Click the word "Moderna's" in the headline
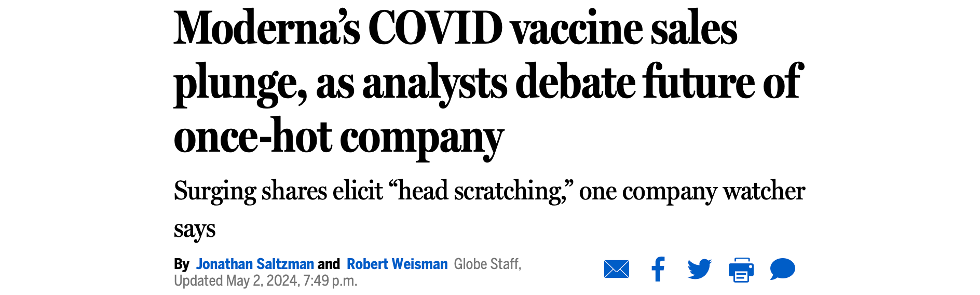This screenshot has height=295, width=980. 267,29
